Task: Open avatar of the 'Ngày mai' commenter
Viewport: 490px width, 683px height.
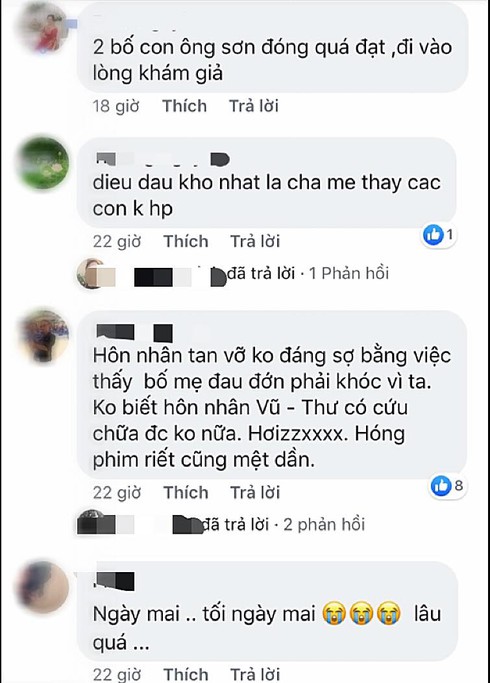Action: pos(42,587)
